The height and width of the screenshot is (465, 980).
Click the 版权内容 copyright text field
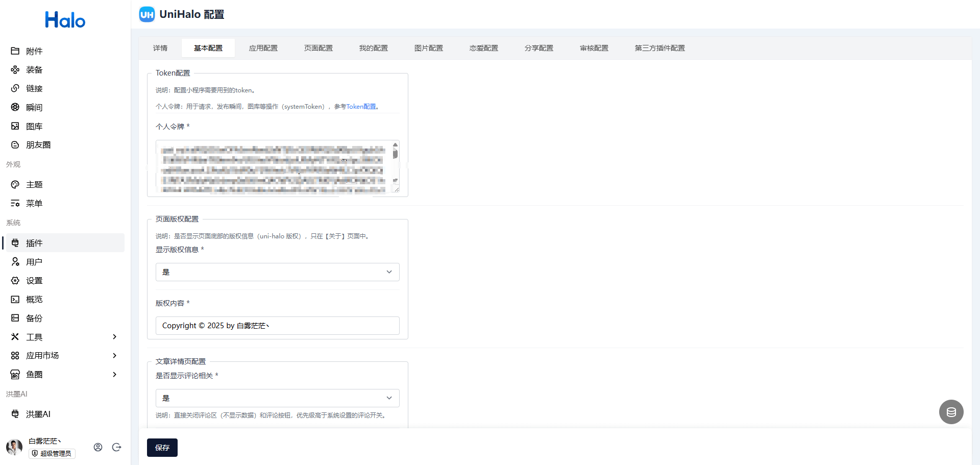[278, 326]
